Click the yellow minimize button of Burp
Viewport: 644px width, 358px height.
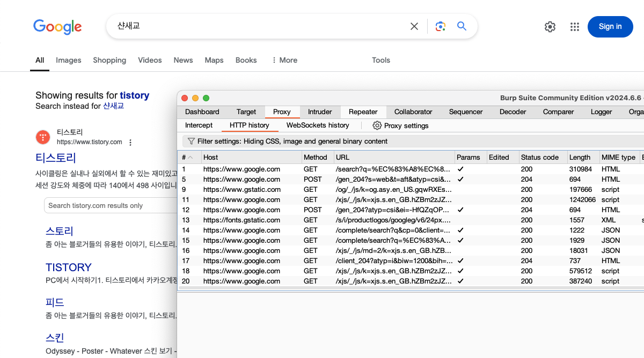195,98
